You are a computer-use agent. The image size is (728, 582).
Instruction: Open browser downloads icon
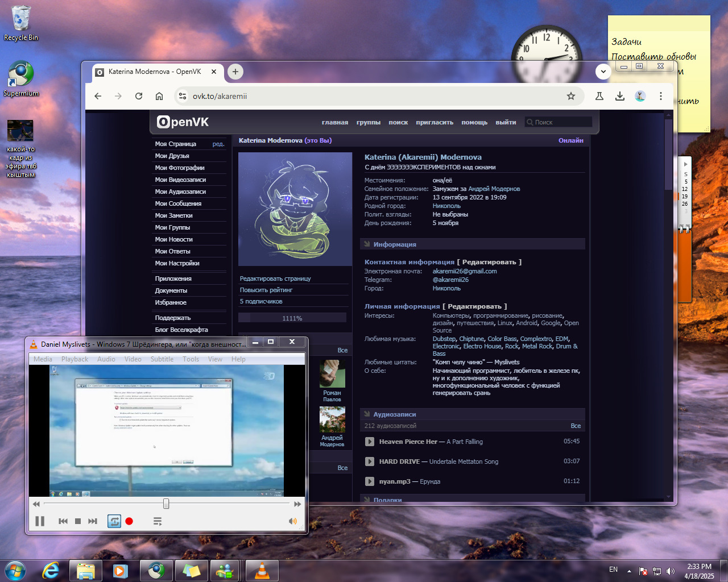click(620, 96)
